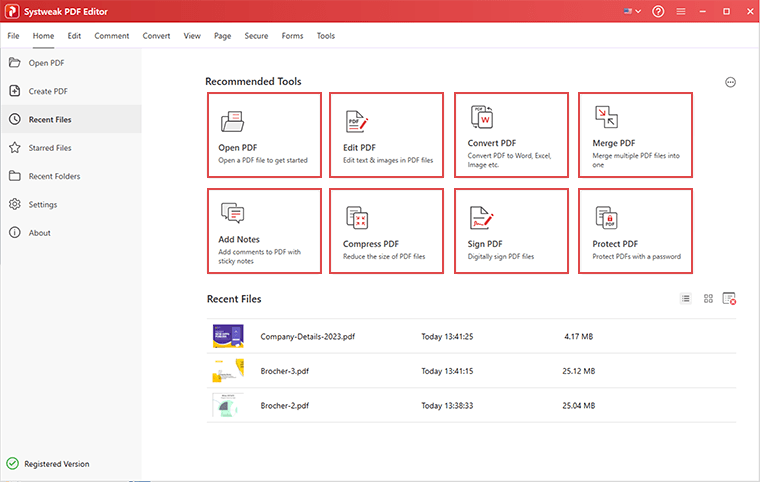Select the Home tab
The height and width of the screenshot is (482, 760).
click(x=43, y=36)
